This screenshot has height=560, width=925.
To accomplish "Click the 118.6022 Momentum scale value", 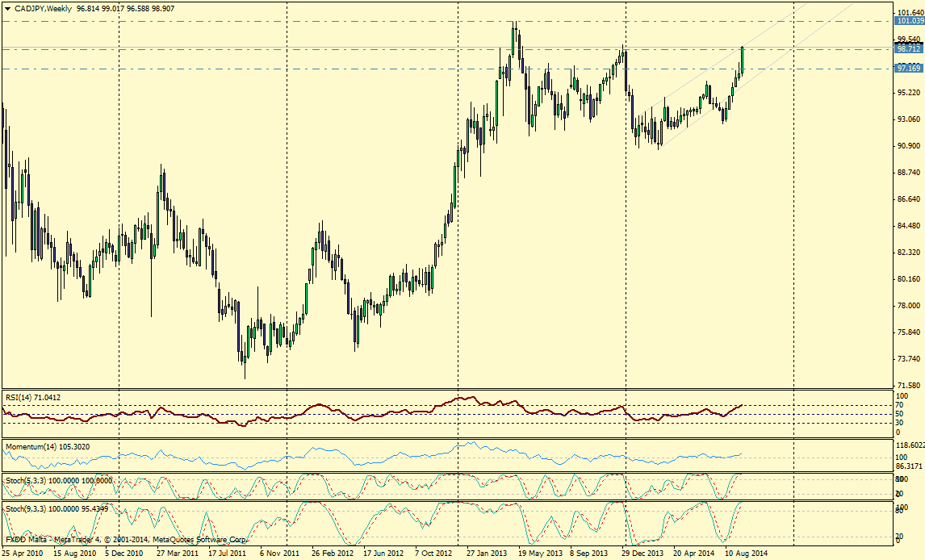I will coord(910,445).
